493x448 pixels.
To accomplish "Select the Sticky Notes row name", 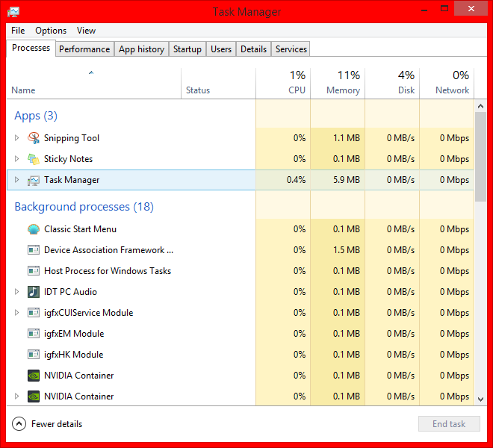I will [x=68, y=159].
